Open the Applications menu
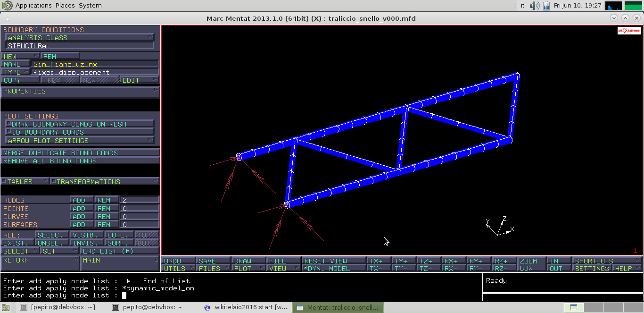The image size is (644, 313). (x=33, y=6)
